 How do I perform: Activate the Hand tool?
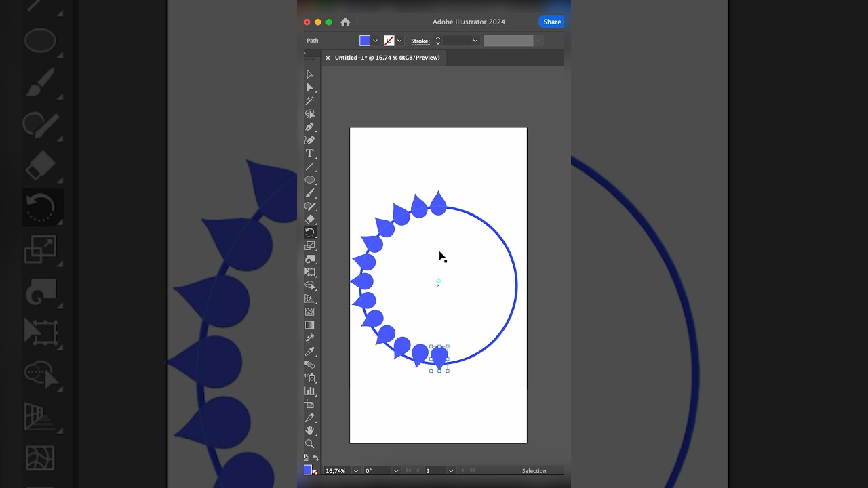[x=310, y=430]
